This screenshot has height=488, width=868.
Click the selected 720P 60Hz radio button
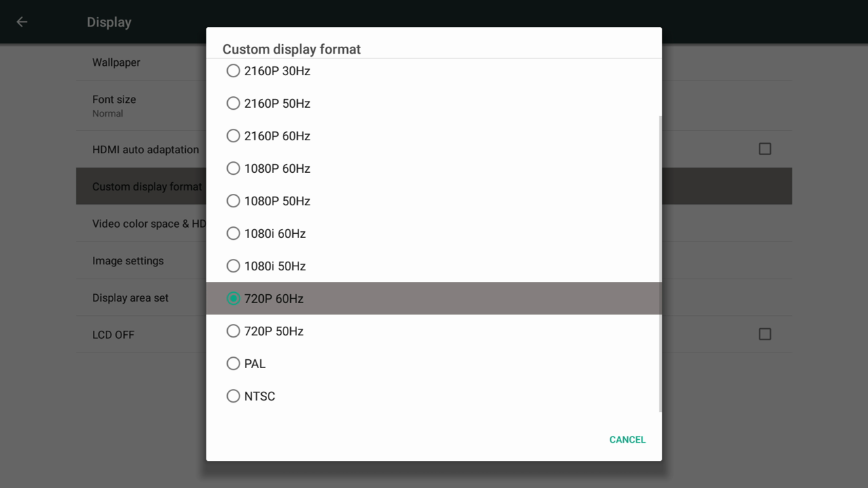pos(233,298)
